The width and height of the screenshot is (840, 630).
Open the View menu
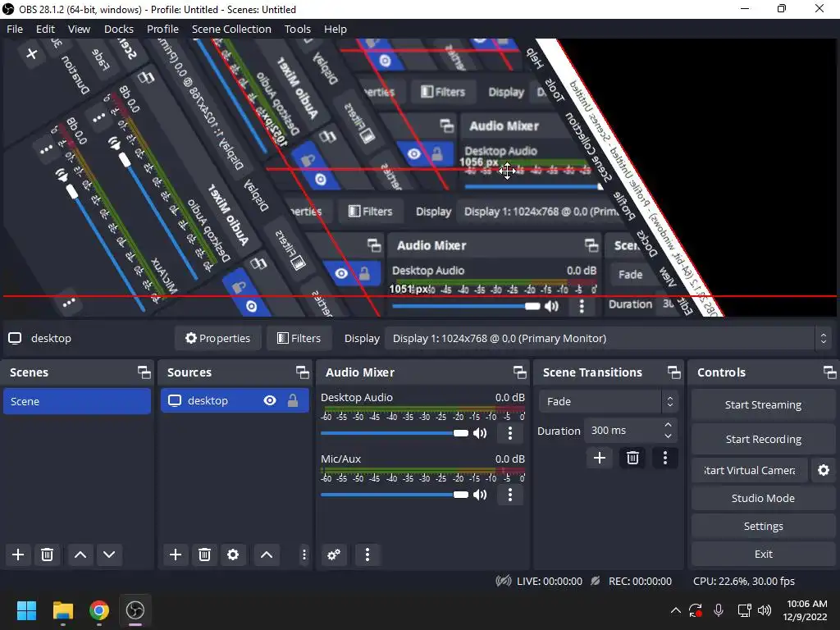tap(79, 29)
